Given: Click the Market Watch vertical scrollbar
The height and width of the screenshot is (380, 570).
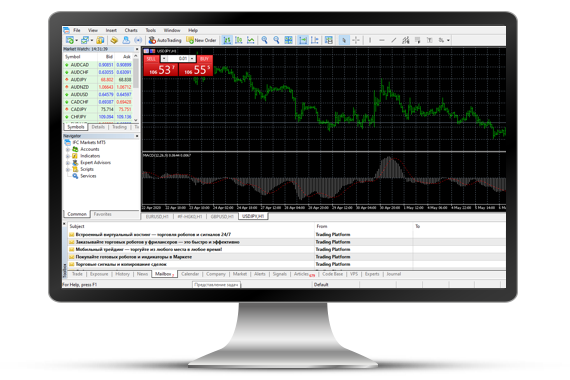Looking at the screenshot, I should pos(136,87).
